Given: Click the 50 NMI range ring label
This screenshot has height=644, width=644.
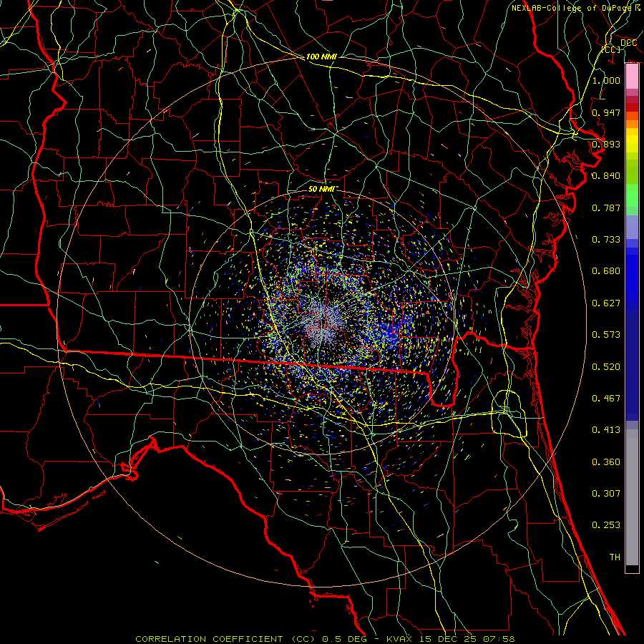Looking at the screenshot, I should [x=323, y=189].
